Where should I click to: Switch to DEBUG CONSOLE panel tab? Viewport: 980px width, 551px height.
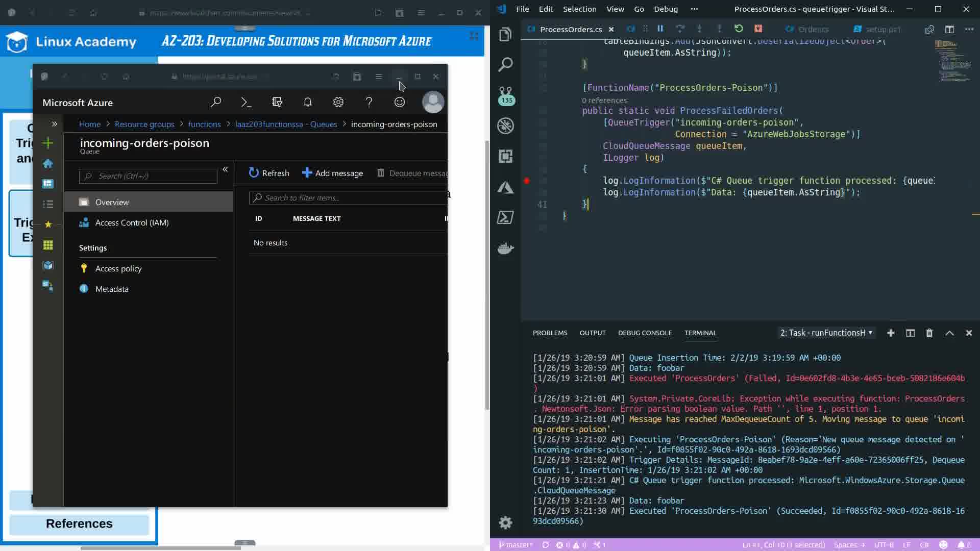pos(645,333)
